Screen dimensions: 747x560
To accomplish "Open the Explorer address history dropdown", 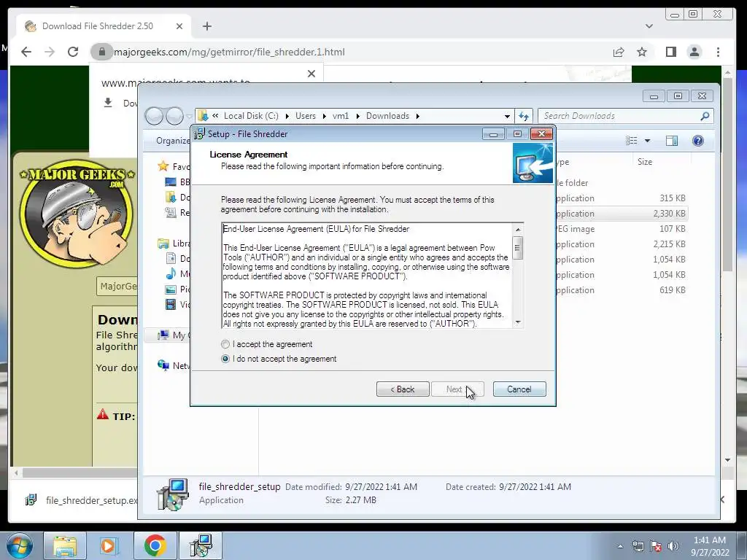I will 507,116.
